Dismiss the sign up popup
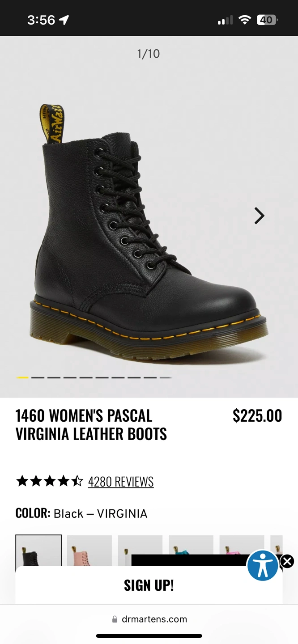The width and height of the screenshot is (298, 644). tap(287, 561)
